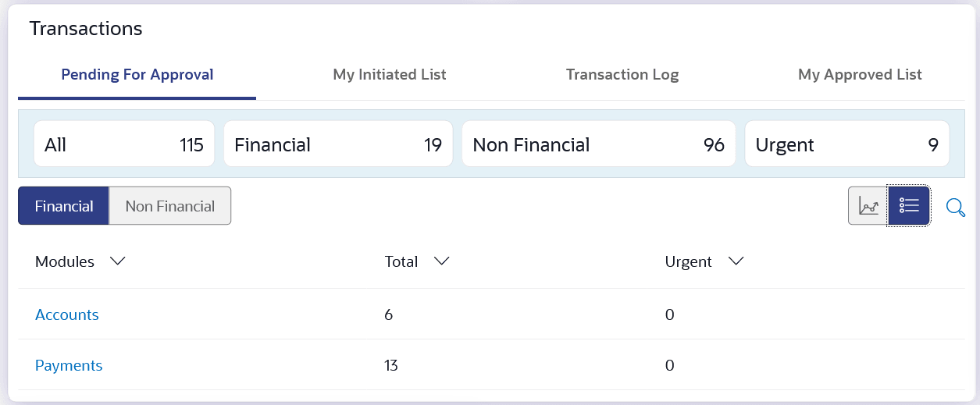
Task: Select the Urgent 9 summary card
Action: [846, 144]
